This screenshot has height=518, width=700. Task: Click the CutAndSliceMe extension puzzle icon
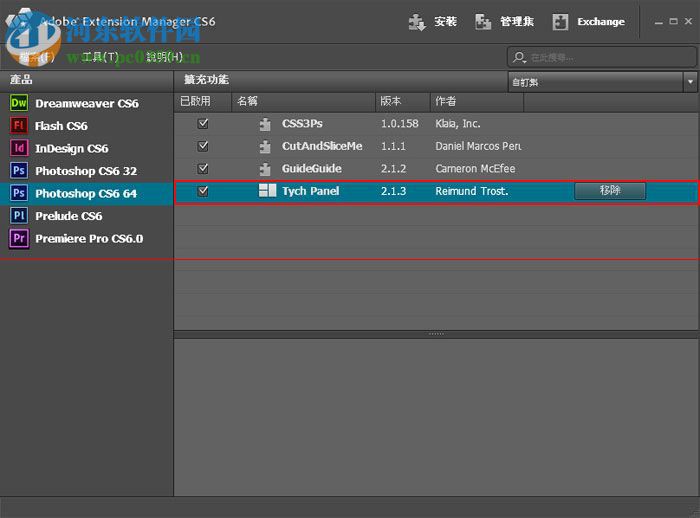265,146
